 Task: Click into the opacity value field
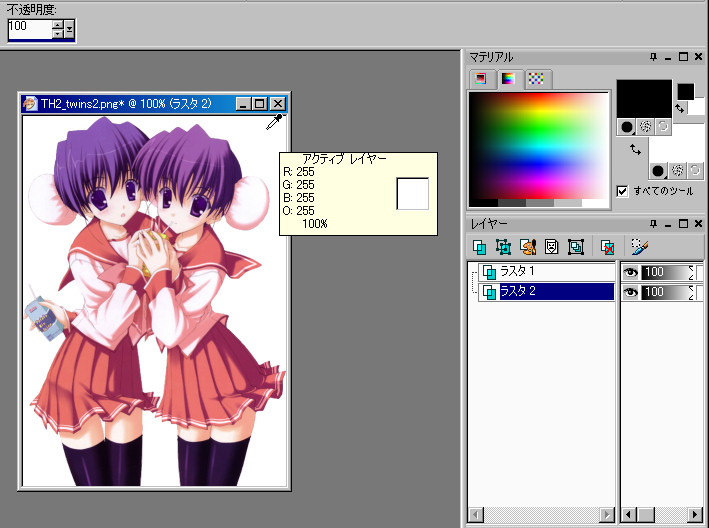pyautogui.click(x=30, y=29)
